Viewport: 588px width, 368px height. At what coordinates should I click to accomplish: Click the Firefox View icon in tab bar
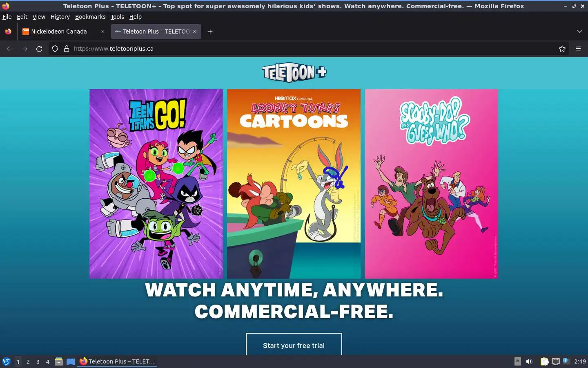pyautogui.click(x=8, y=31)
